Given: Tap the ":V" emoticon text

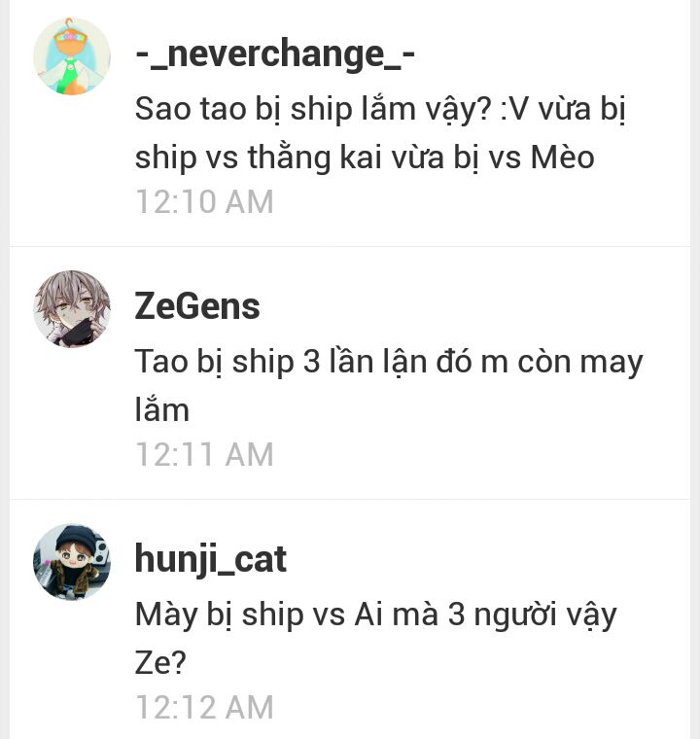Looking at the screenshot, I should coord(513,109).
